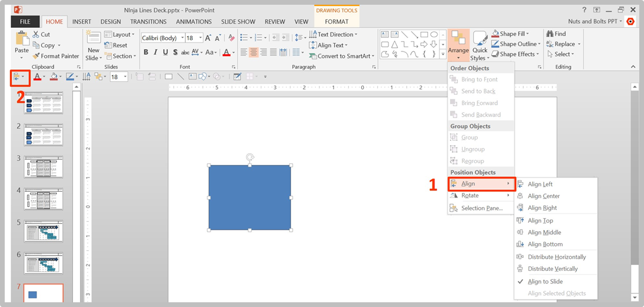Select the freeform scribble shape
The height and width of the screenshot is (307, 644).
coord(394,54)
